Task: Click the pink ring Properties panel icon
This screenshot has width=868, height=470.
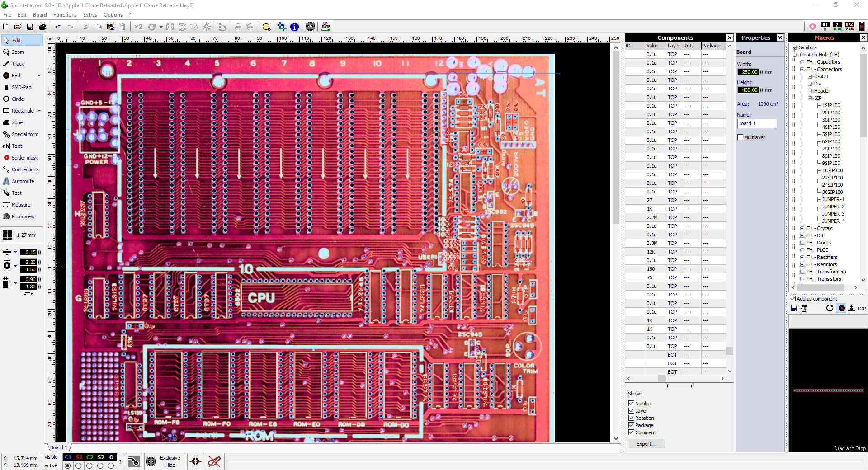Action: click(x=812, y=27)
